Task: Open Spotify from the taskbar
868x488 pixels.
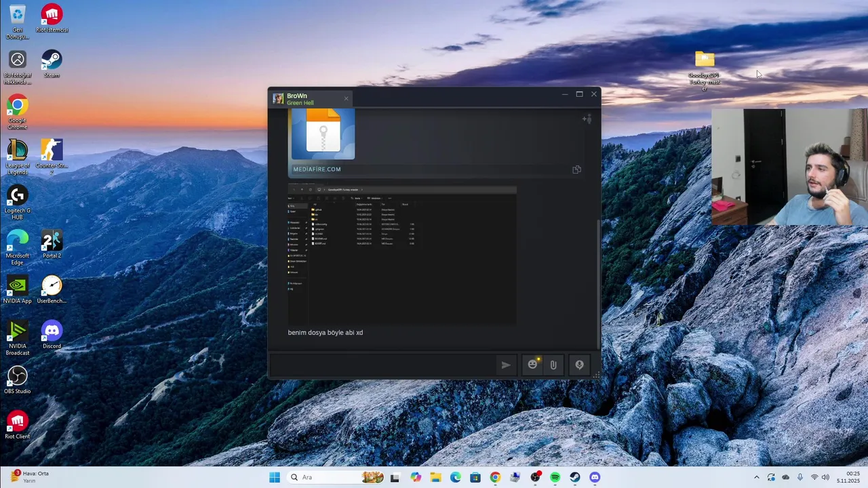Action: pos(555,477)
